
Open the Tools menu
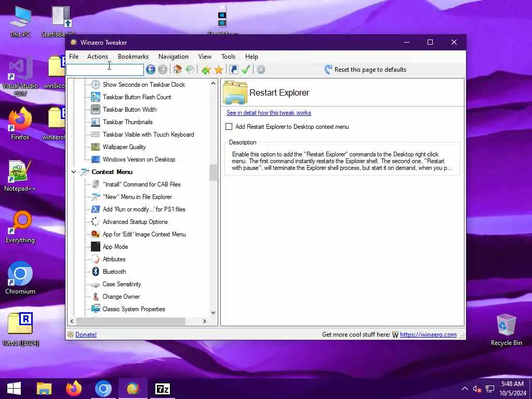coord(229,57)
